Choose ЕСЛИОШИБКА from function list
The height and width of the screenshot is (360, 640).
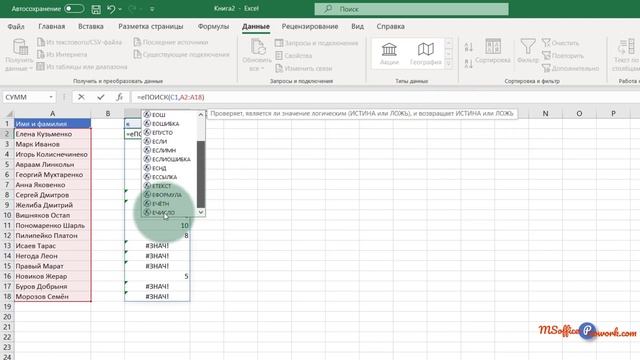click(x=170, y=159)
